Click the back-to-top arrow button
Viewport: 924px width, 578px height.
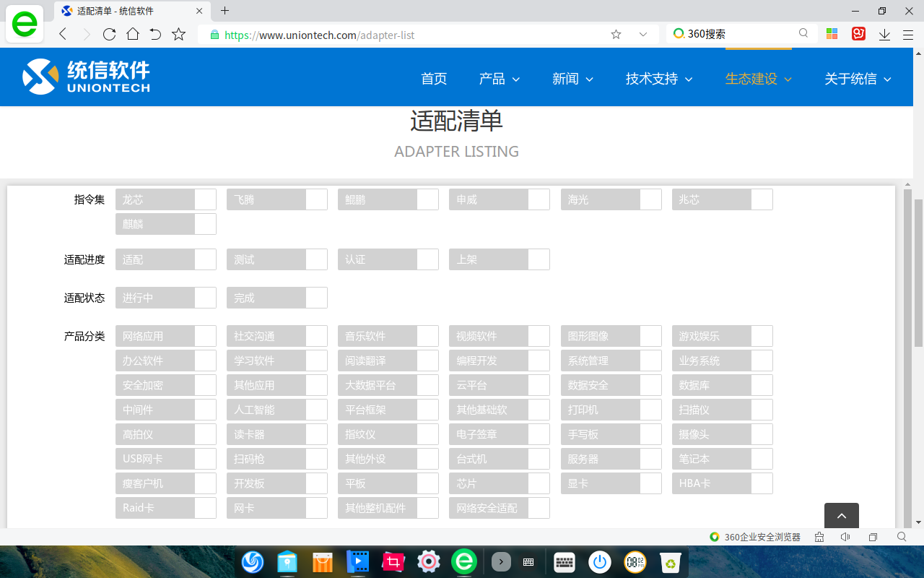(x=842, y=516)
